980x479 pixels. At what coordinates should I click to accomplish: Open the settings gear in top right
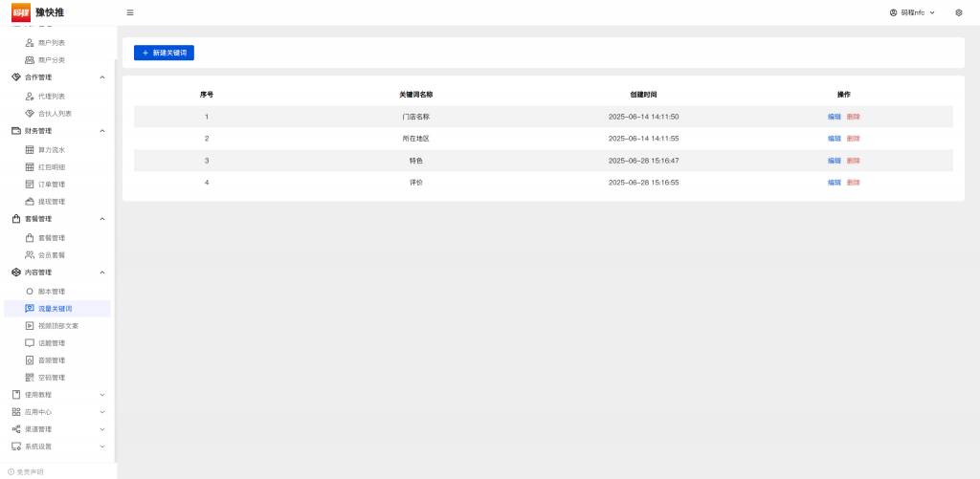pos(958,12)
